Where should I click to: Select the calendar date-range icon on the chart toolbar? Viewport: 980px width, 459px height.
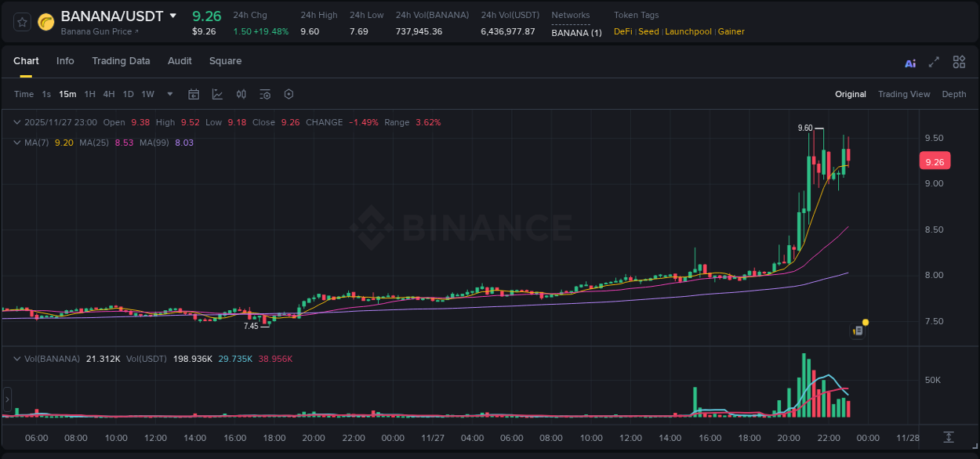tap(194, 94)
